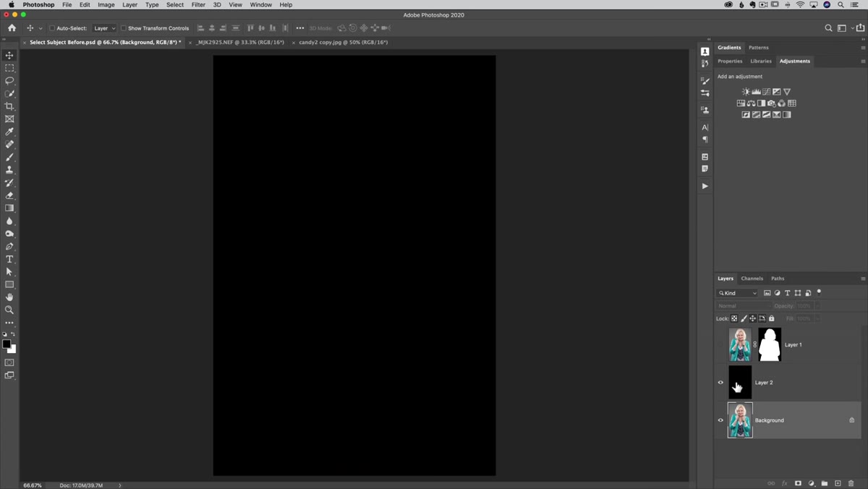Image resolution: width=868 pixels, height=489 pixels.
Task: Click the zoom percentage field 66.67%
Action: 33,485
